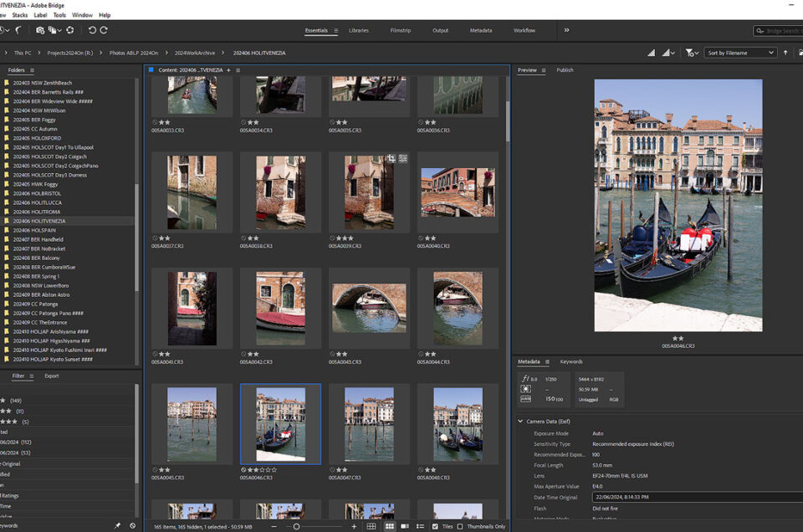The height and width of the screenshot is (532, 803).
Task: Collapse the Camera Data (Exif) section
Action: [521, 422]
